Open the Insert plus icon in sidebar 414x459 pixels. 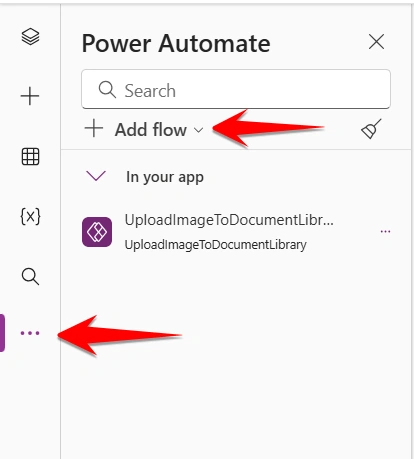point(30,96)
